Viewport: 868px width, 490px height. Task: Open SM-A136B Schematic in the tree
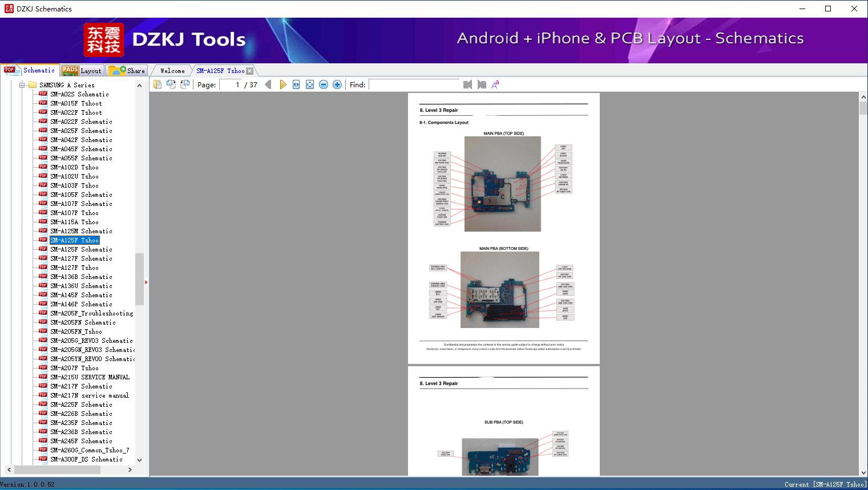pyautogui.click(x=81, y=277)
